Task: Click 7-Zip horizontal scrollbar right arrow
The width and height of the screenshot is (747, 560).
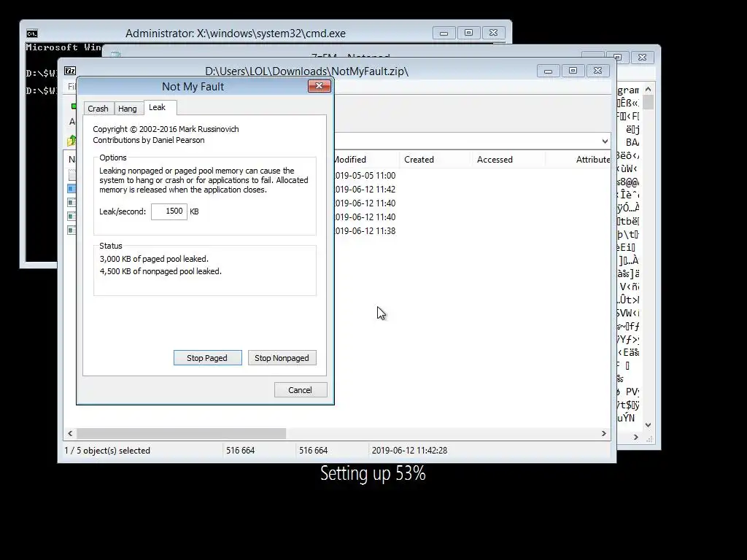Action: point(603,433)
